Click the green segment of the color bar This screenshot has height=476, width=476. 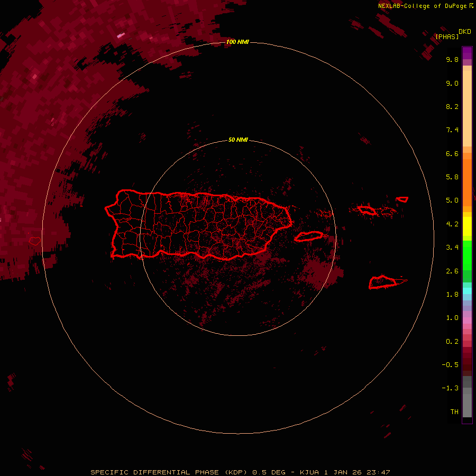click(x=467, y=255)
